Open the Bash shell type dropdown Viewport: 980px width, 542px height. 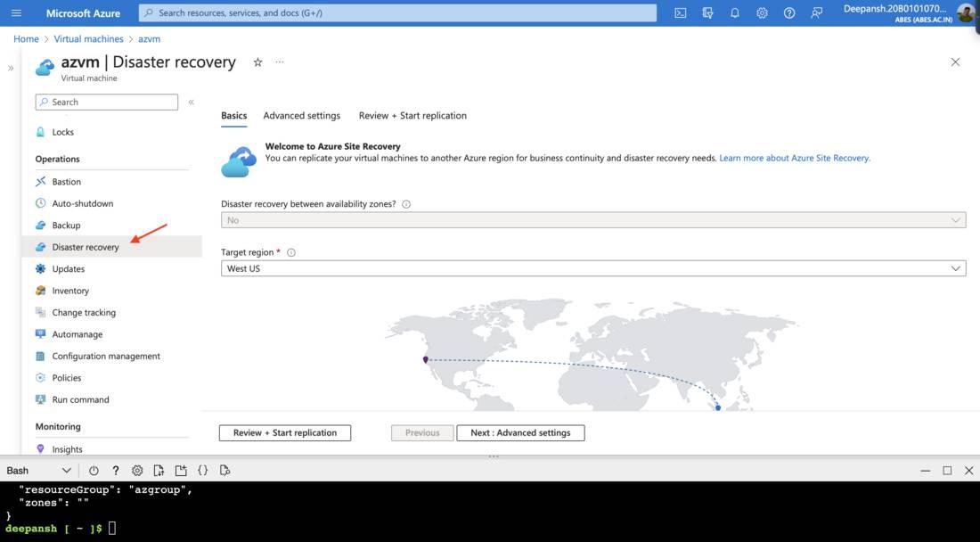pos(38,470)
